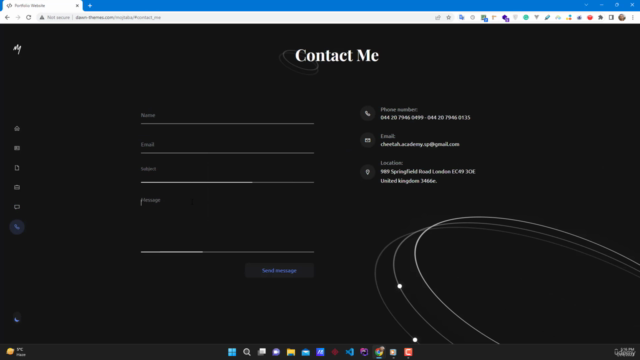This screenshot has width=640, height=360.
Task: Open the weather widget on the taskbar
Action: pyautogui.click(x=16, y=352)
